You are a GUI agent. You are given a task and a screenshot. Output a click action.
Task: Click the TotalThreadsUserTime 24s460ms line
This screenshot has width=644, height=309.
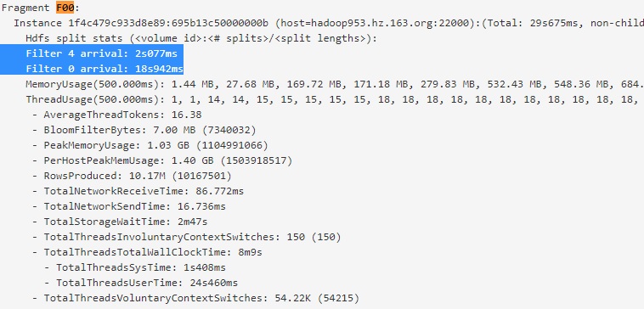(141, 283)
